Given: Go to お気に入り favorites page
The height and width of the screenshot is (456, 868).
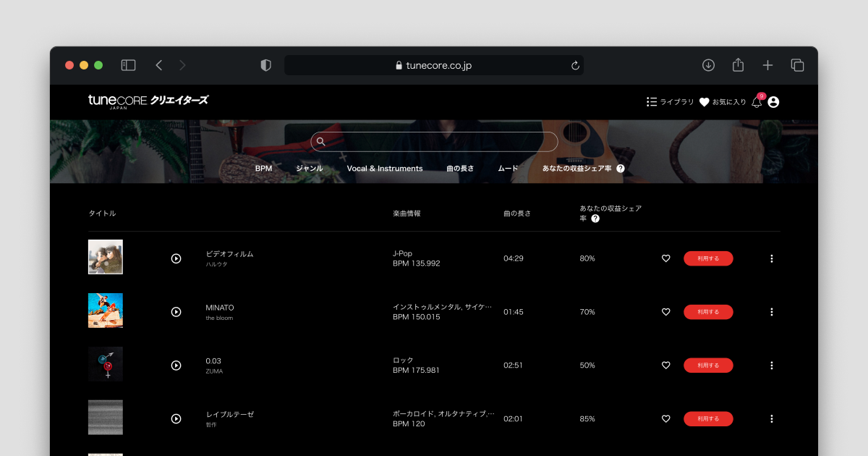Looking at the screenshot, I should pos(722,102).
